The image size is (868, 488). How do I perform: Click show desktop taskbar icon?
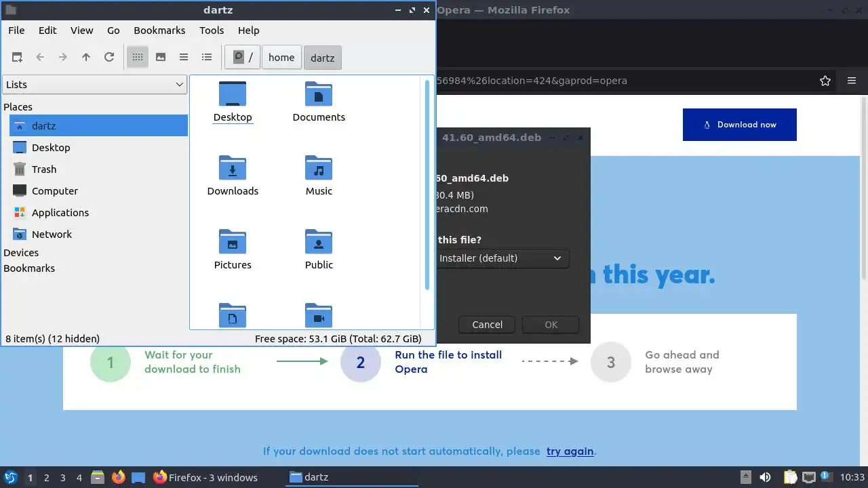coord(138,477)
